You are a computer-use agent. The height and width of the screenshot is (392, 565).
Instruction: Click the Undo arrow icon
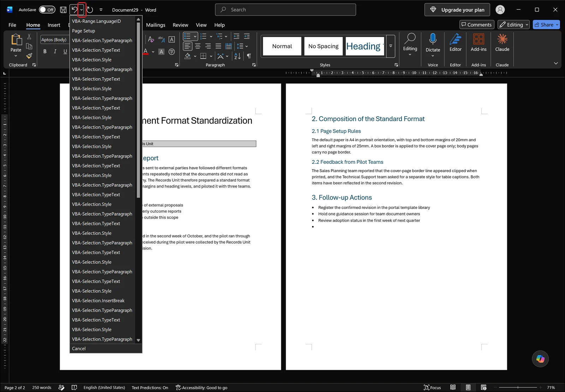tap(74, 10)
